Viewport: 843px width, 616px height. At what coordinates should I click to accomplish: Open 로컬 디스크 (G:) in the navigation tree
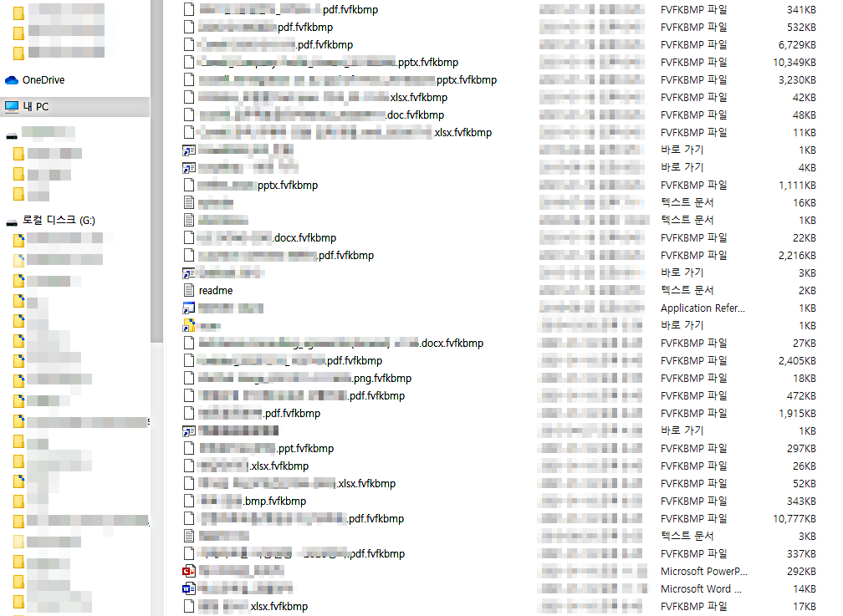click(59, 221)
